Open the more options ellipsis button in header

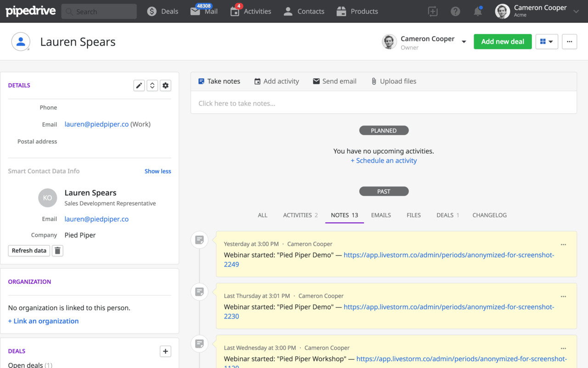[x=569, y=42]
